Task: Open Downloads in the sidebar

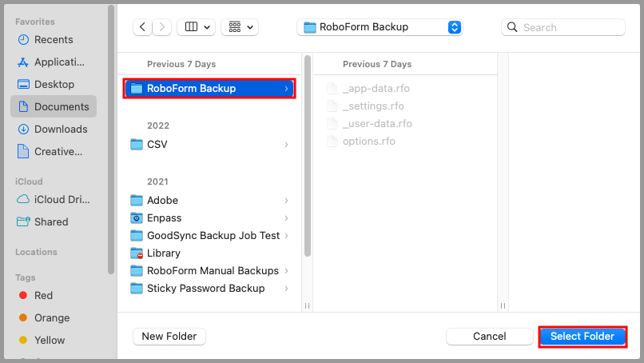Action: (x=54, y=129)
